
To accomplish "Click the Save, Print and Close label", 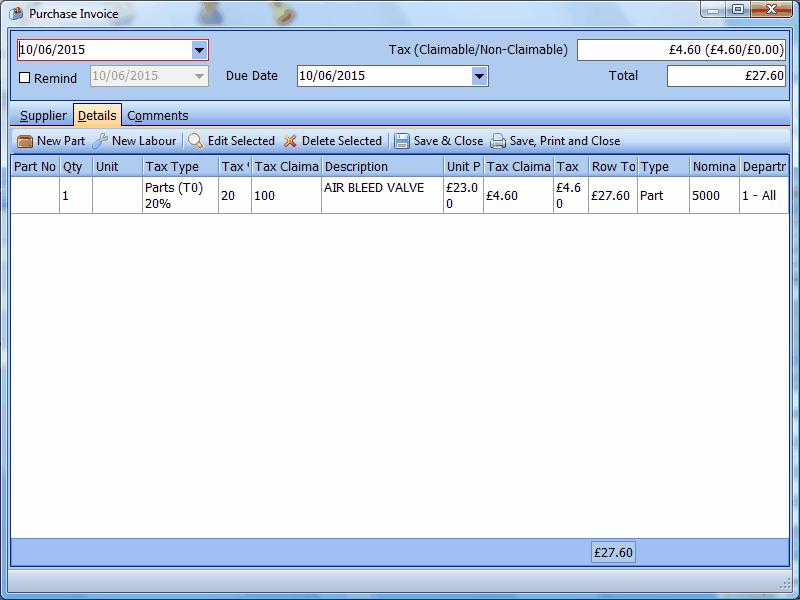I will (565, 141).
